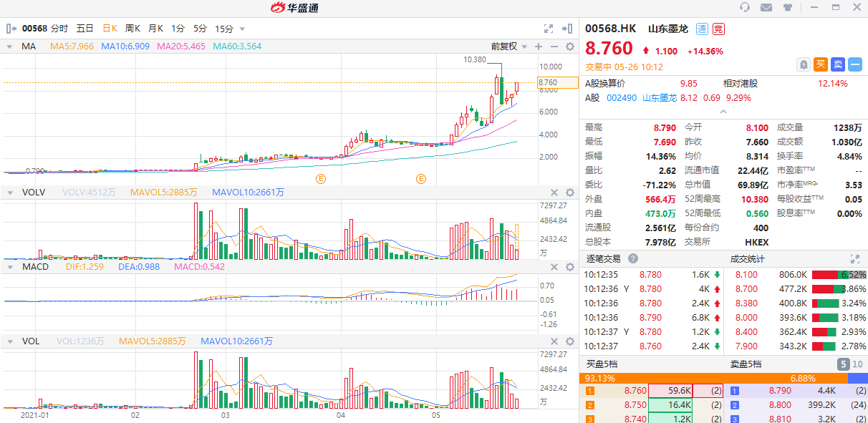Viewport: 868px width, 423px height.
Task: Click bid level 2 price 8.750
Action: [635, 405]
